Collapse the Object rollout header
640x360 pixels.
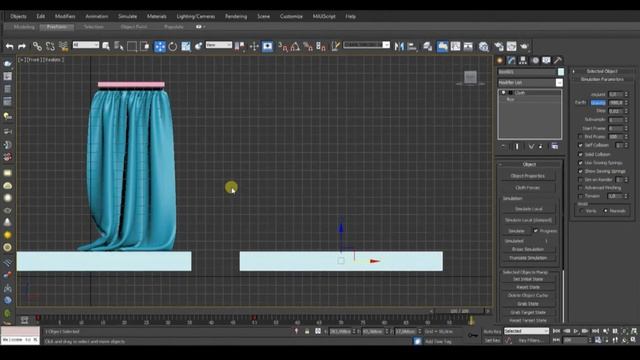click(x=529, y=164)
